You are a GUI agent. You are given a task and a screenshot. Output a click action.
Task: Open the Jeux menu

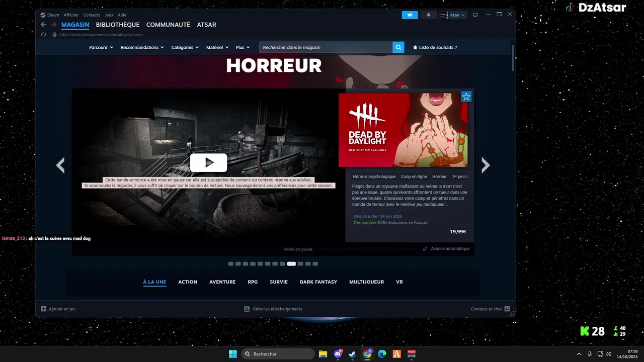point(109,15)
